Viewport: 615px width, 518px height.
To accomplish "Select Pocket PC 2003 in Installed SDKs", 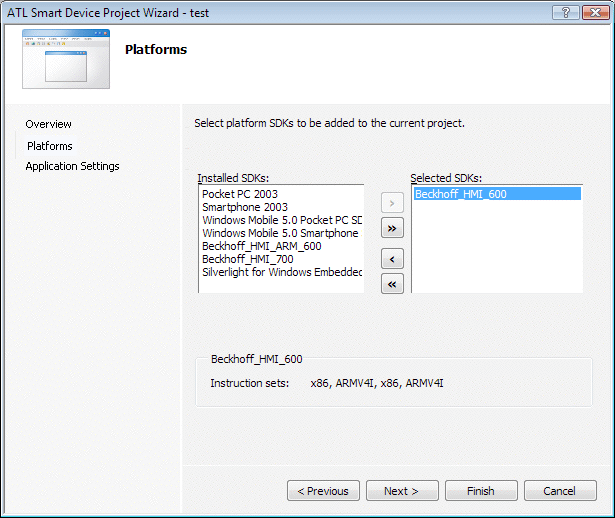I will point(240,194).
